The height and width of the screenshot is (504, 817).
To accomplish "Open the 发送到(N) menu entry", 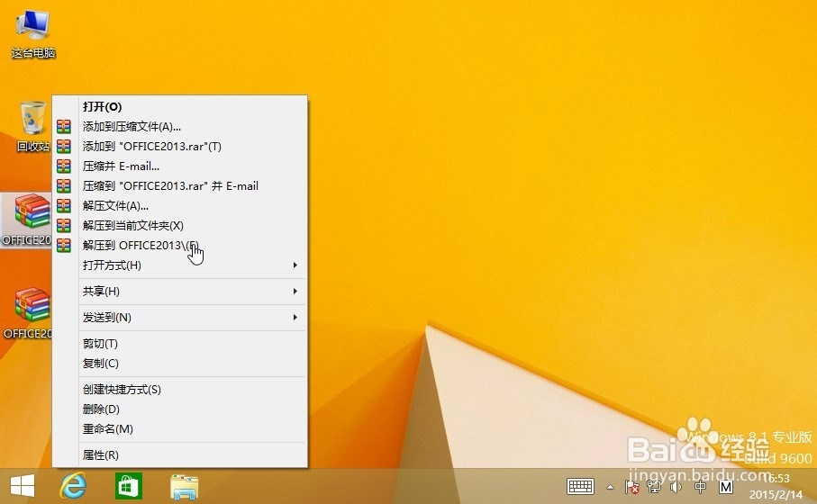I will pos(180,317).
